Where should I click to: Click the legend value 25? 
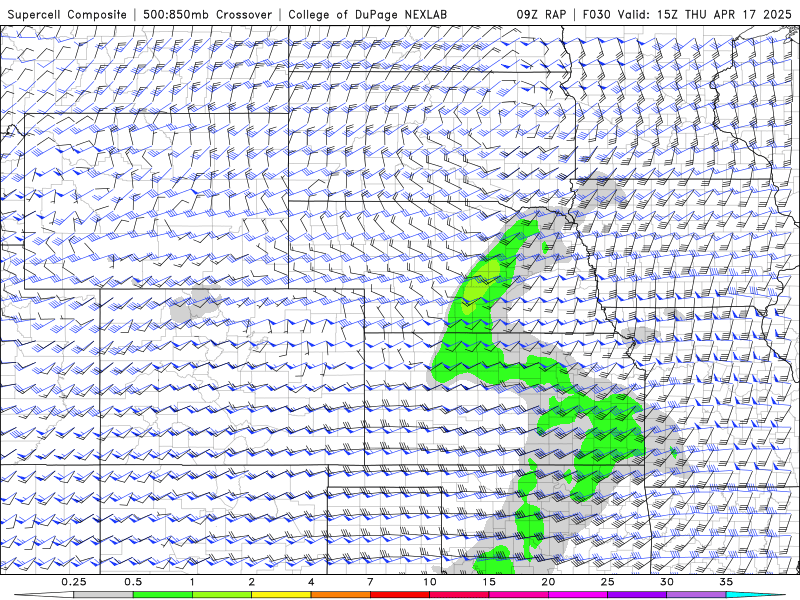point(607,582)
